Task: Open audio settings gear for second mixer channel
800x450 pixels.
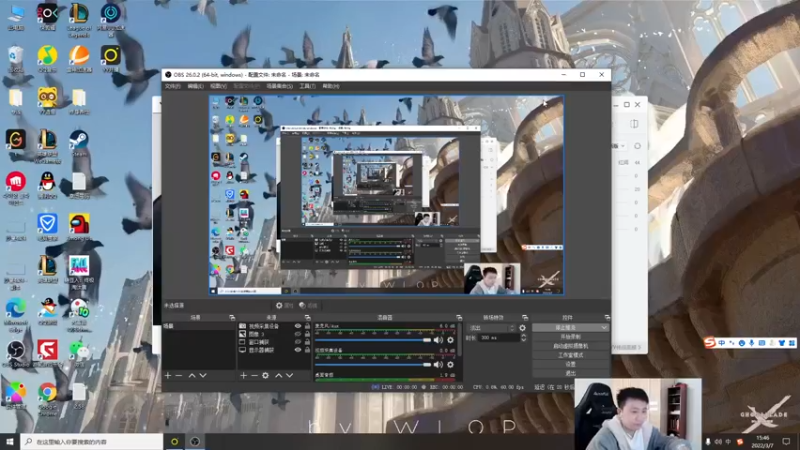Action: pos(450,364)
